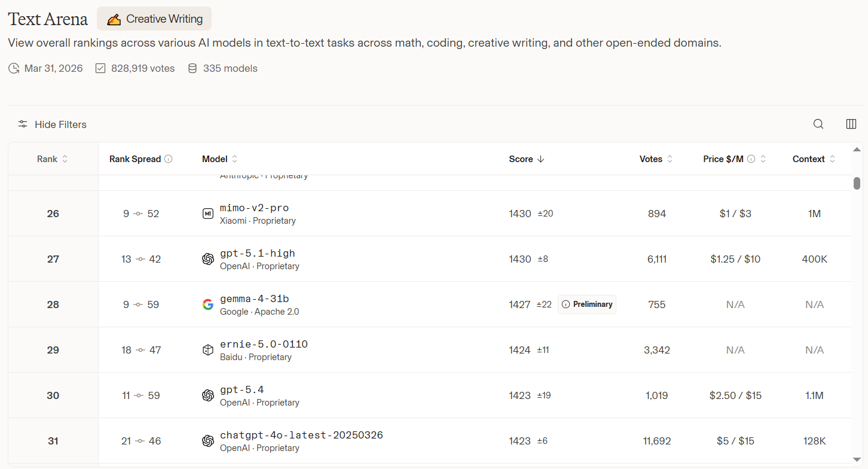The height and width of the screenshot is (469, 868).
Task: Click the Xiaomi logo beside mimo-v2-pro
Action: [208, 214]
